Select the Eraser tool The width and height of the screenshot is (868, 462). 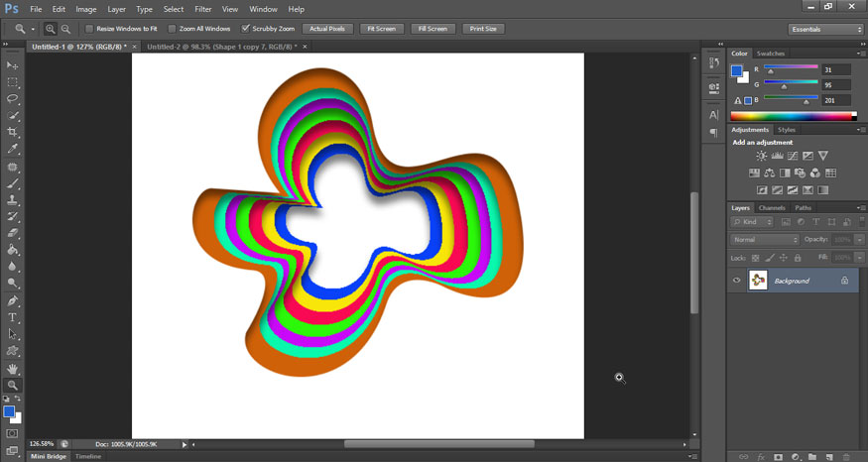click(x=12, y=233)
